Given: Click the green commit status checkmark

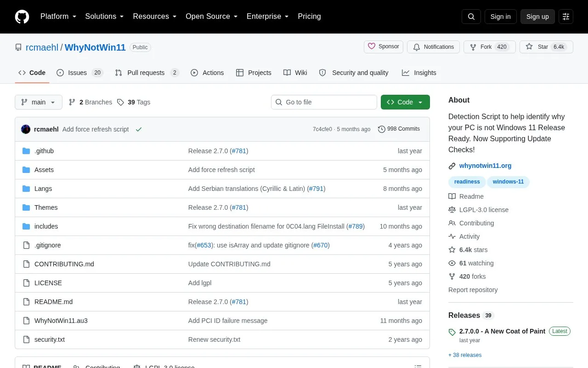Looking at the screenshot, I should pyautogui.click(x=139, y=130).
